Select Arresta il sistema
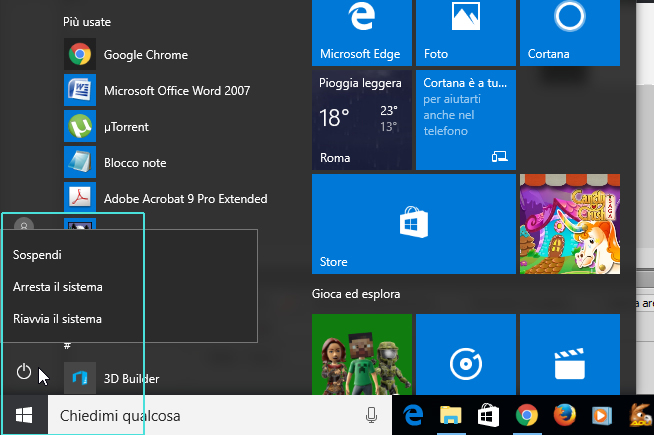The width and height of the screenshot is (654, 435). (x=58, y=287)
